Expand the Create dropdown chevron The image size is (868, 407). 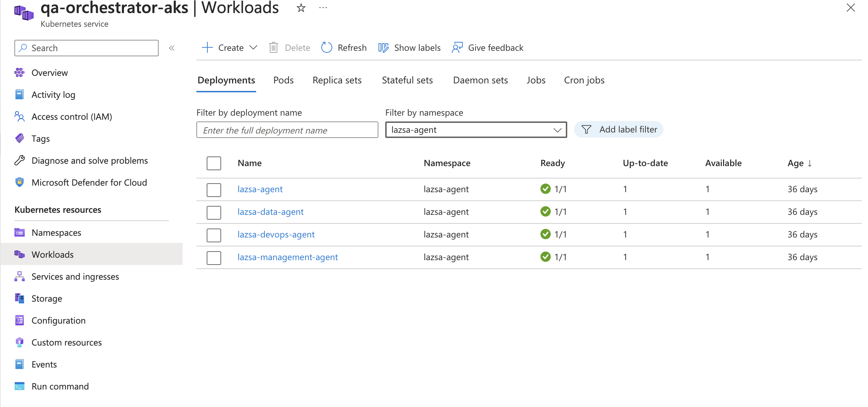tap(253, 48)
